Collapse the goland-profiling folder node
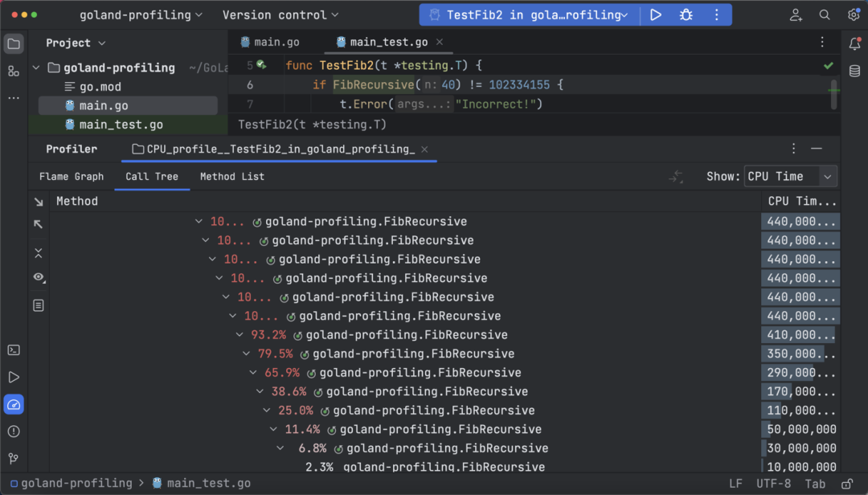This screenshot has height=495, width=868. tap(36, 67)
